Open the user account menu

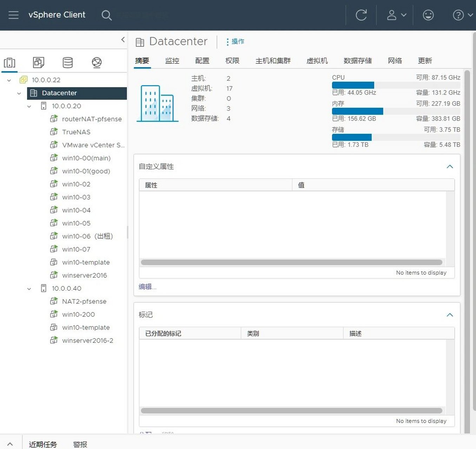pos(396,15)
